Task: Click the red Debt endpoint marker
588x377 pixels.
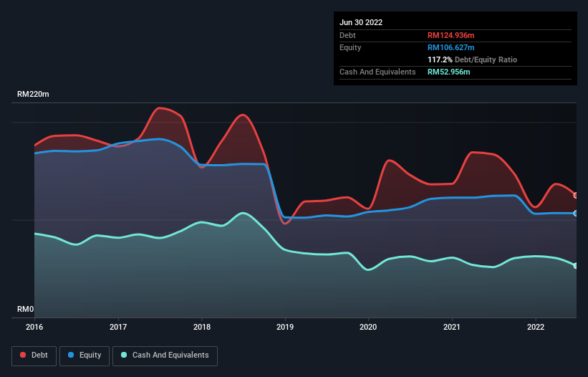Action: pos(576,196)
